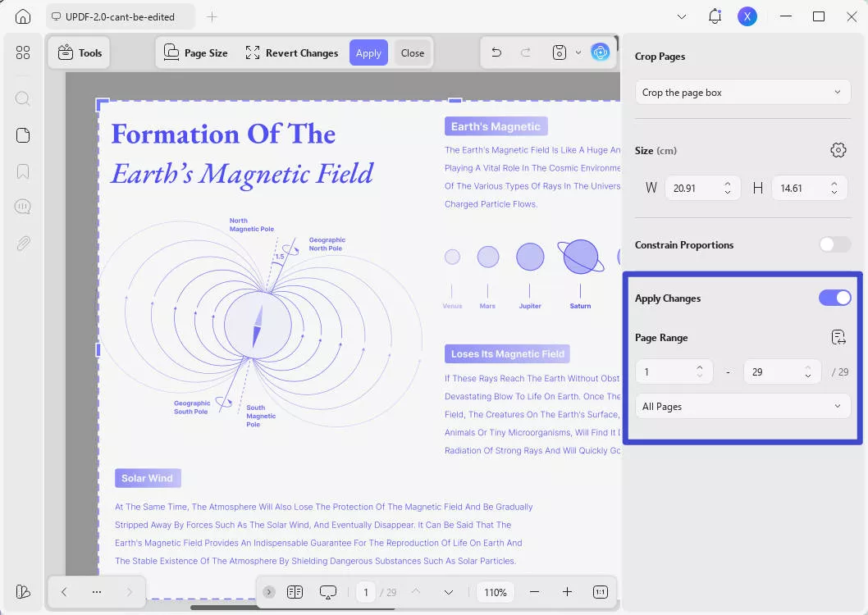868x615 pixels.
Task: Open notifications bell icon
Action: coord(715,16)
